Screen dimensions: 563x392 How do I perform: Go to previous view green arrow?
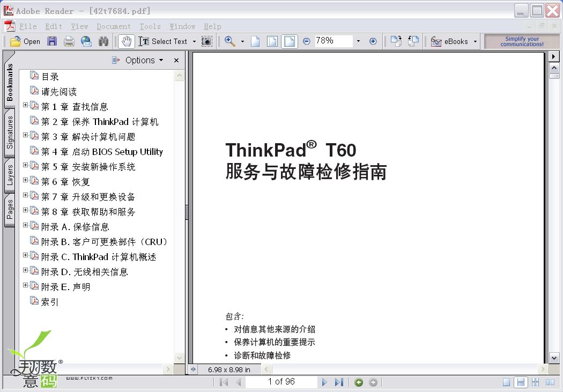click(x=359, y=382)
